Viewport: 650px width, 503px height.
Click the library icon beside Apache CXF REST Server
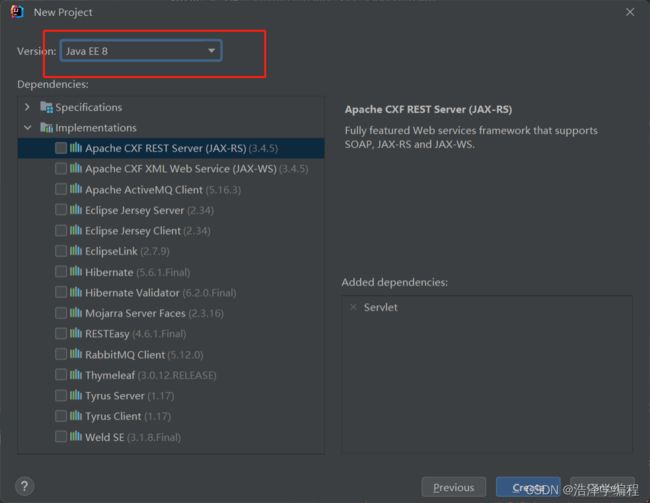[76, 148]
